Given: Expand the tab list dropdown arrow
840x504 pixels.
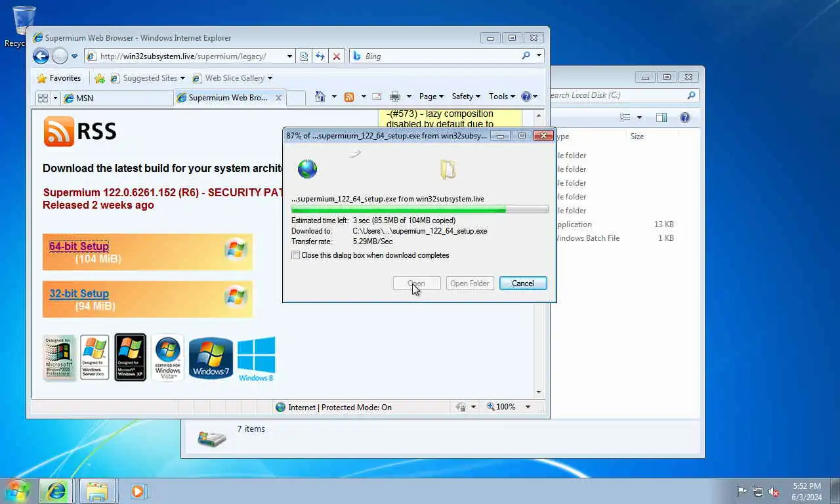Looking at the screenshot, I should [55, 98].
